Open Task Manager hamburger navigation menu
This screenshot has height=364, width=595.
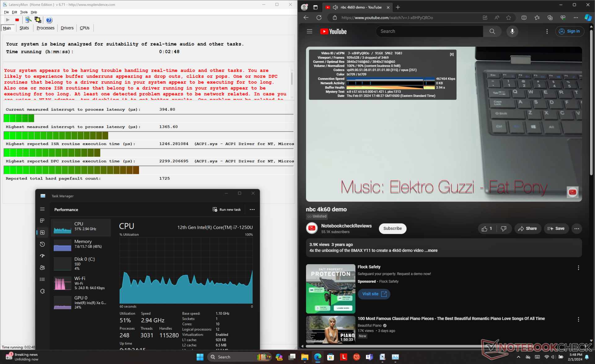pyautogui.click(x=42, y=209)
